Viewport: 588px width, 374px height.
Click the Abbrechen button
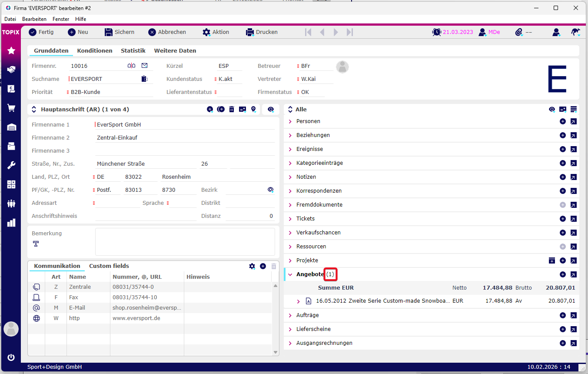167,32
